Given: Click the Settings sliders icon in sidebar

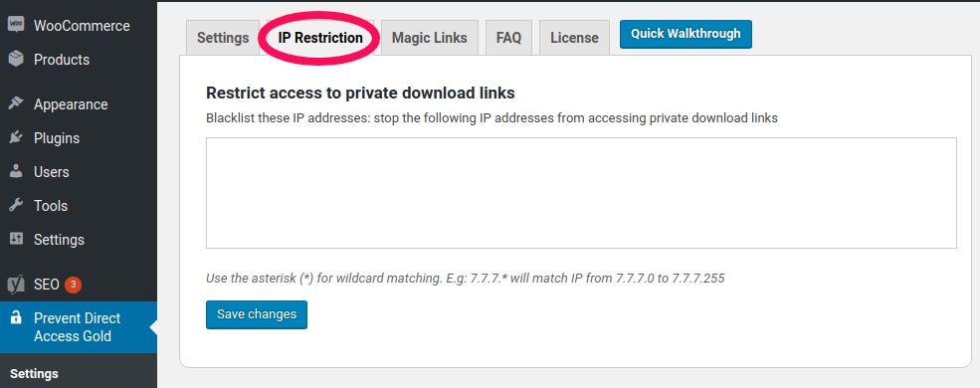Looking at the screenshot, I should click(16, 239).
